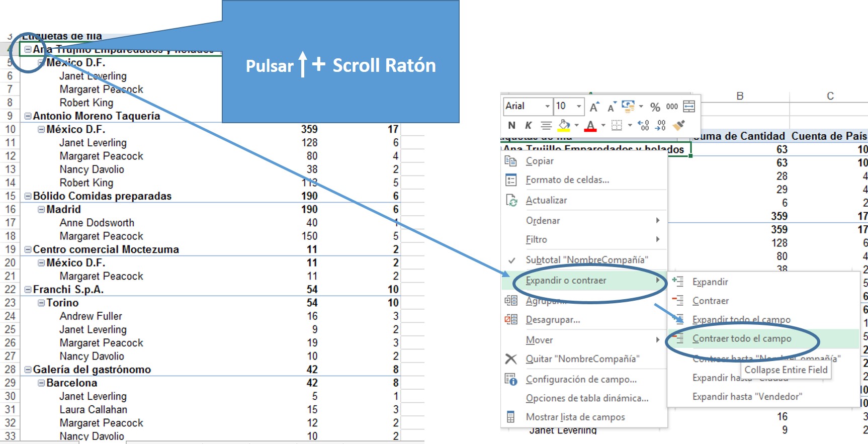The width and height of the screenshot is (868, 444).
Task: Click the Format Painter brush icon
Action: [x=679, y=125]
